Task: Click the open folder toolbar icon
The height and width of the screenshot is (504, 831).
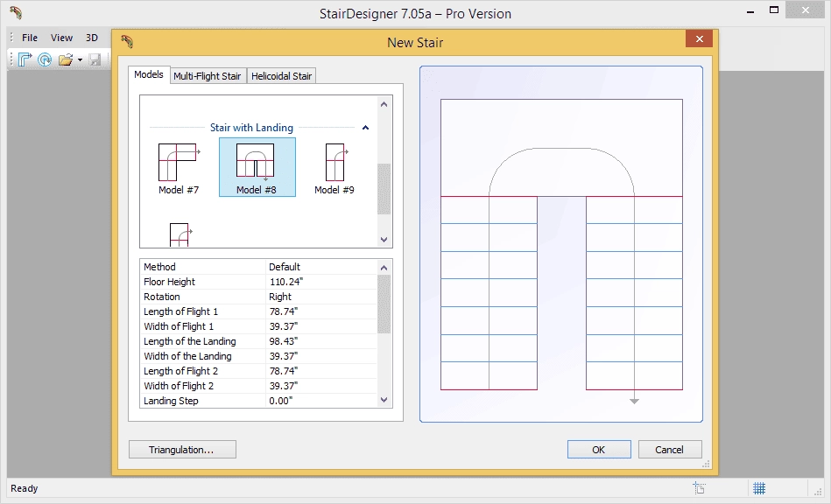Action: (66, 59)
